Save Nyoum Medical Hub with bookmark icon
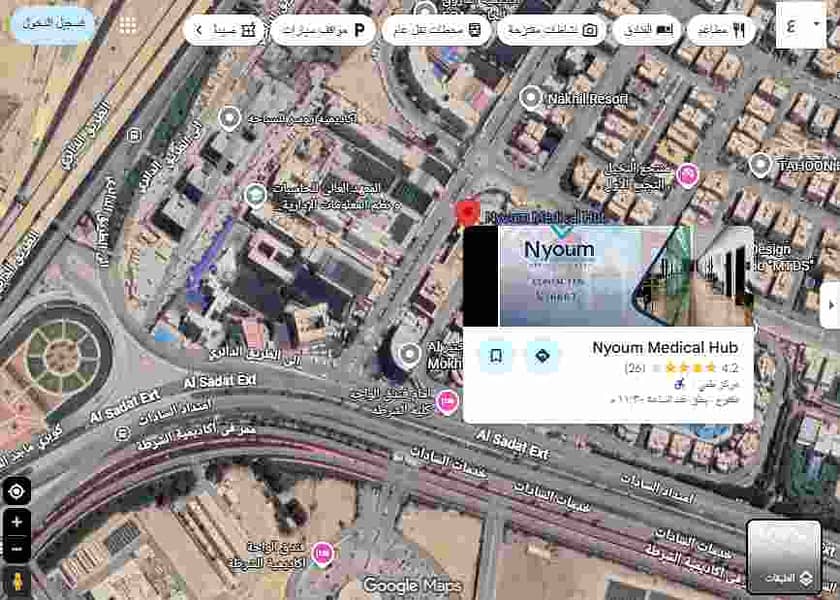 (496, 355)
